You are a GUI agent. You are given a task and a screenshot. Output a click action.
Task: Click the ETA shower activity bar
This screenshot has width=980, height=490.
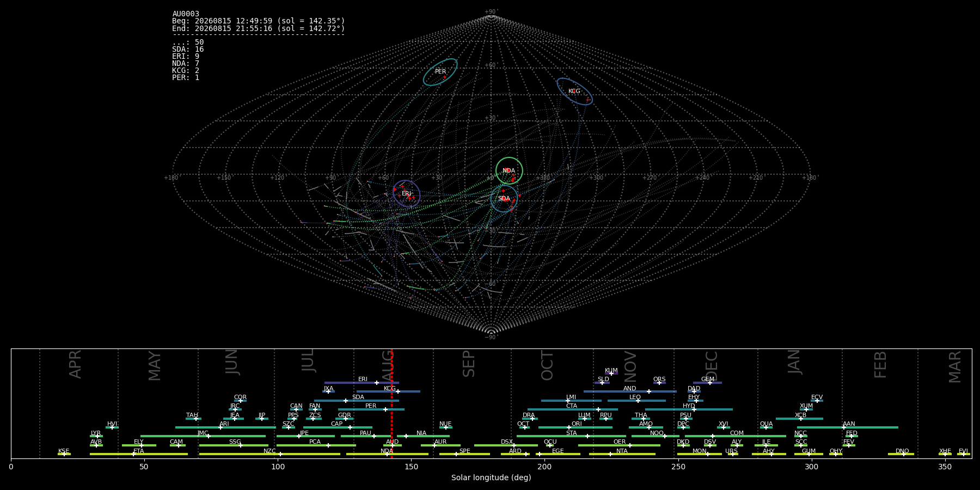(x=139, y=454)
